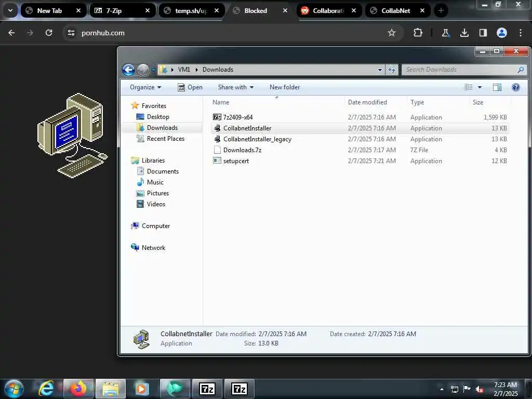Toggle Chrome side panel icon

[483, 33]
